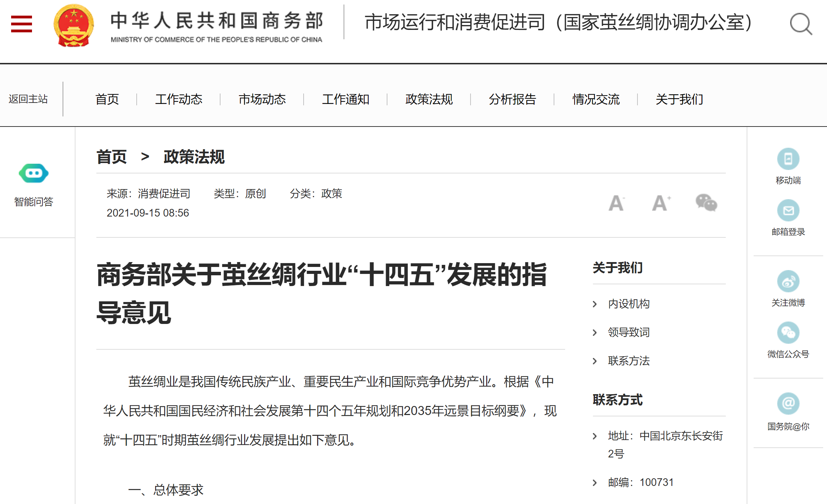Open the 智能问答 robot assistant
The image size is (827, 504).
(x=33, y=173)
